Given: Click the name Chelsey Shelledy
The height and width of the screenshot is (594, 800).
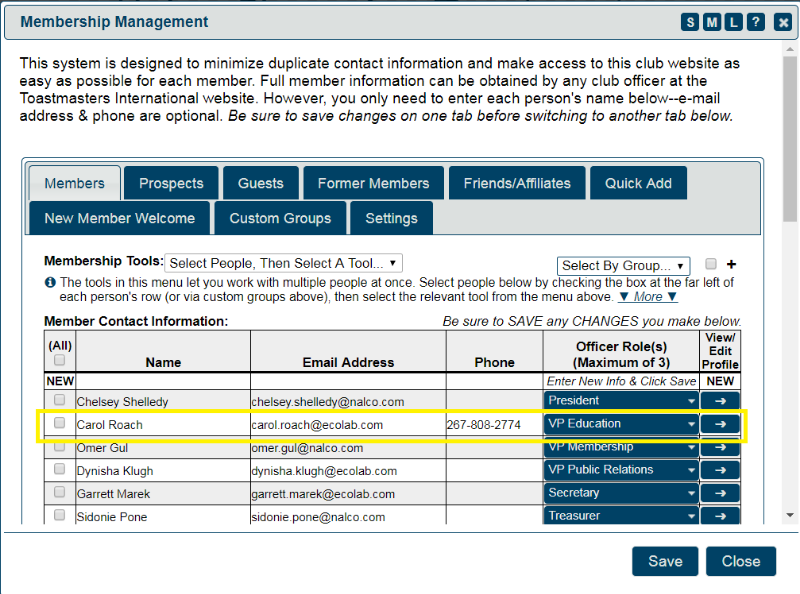Looking at the screenshot, I should [122, 402].
